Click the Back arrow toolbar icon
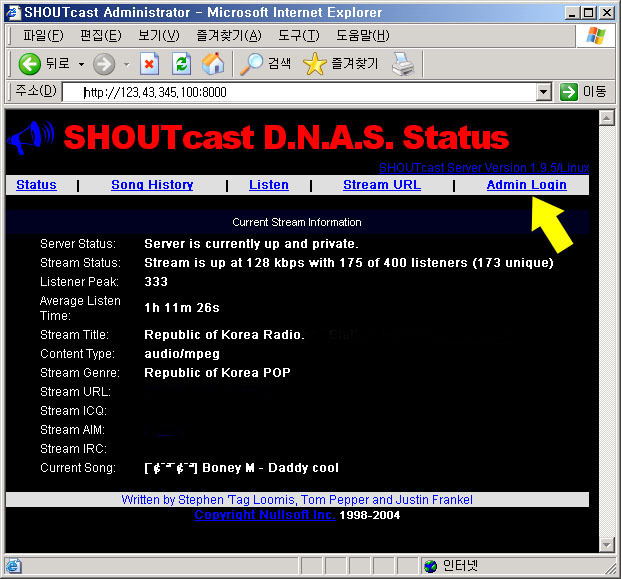 click(x=29, y=64)
